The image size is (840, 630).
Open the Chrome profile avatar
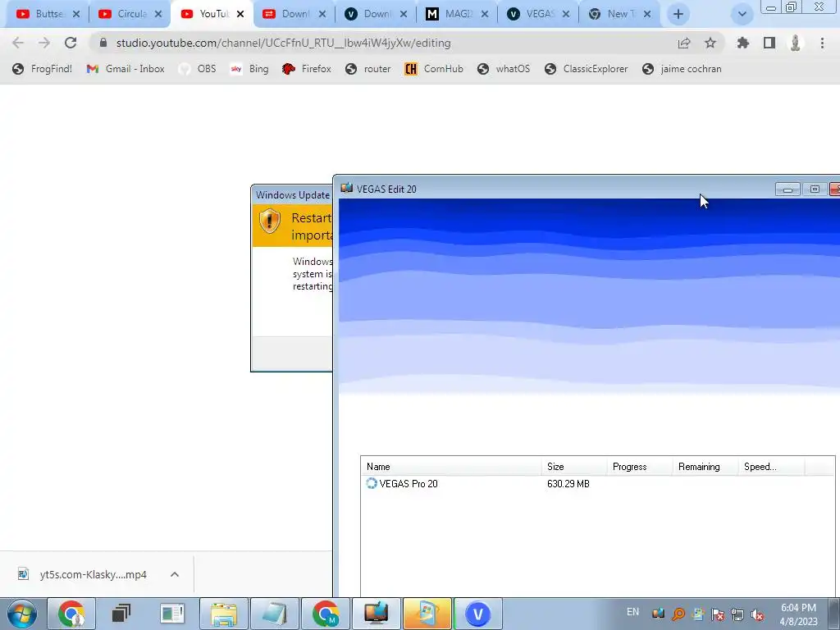click(x=796, y=43)
